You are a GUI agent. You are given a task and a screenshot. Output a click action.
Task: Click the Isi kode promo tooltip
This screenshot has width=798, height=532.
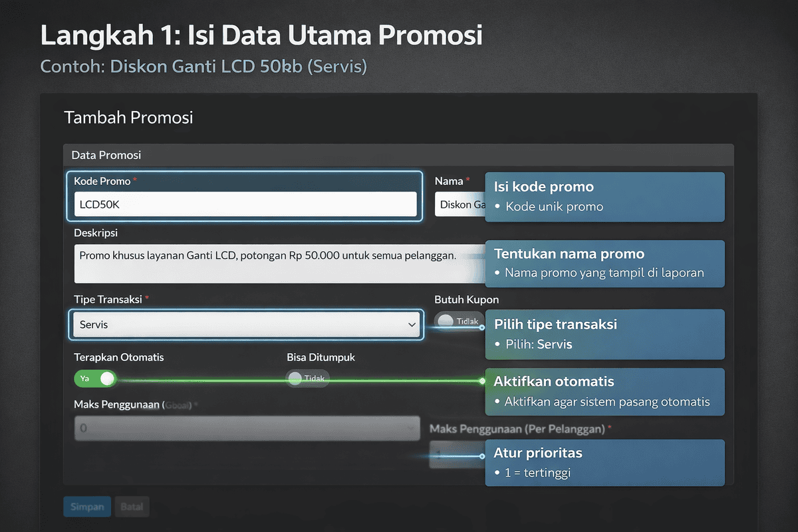pos(605,197)
